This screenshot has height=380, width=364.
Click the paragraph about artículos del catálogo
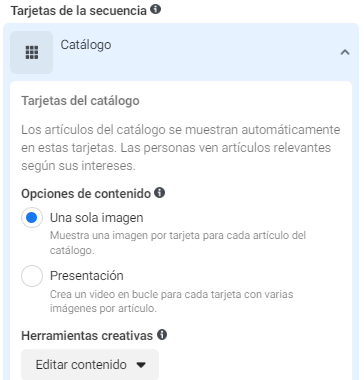click(181, 148)
